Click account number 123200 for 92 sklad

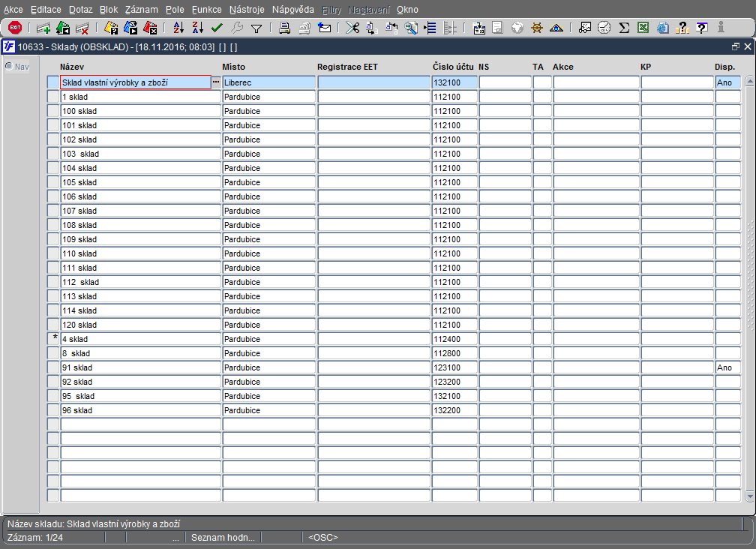pos(454,382)
